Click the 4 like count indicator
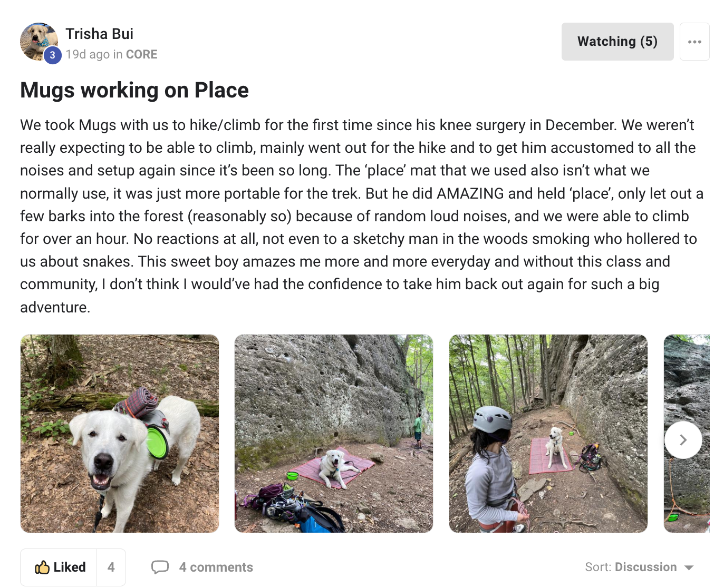The width and height of the screenshot is (714, 588). 111,567
